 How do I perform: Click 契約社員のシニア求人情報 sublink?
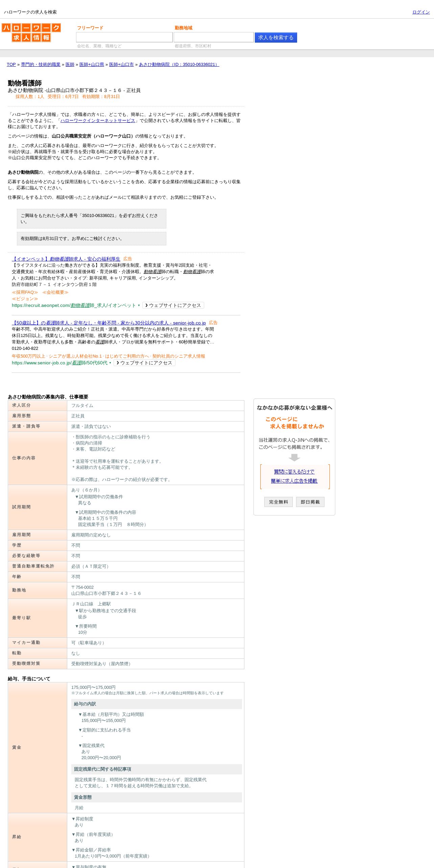click(179, 356)
